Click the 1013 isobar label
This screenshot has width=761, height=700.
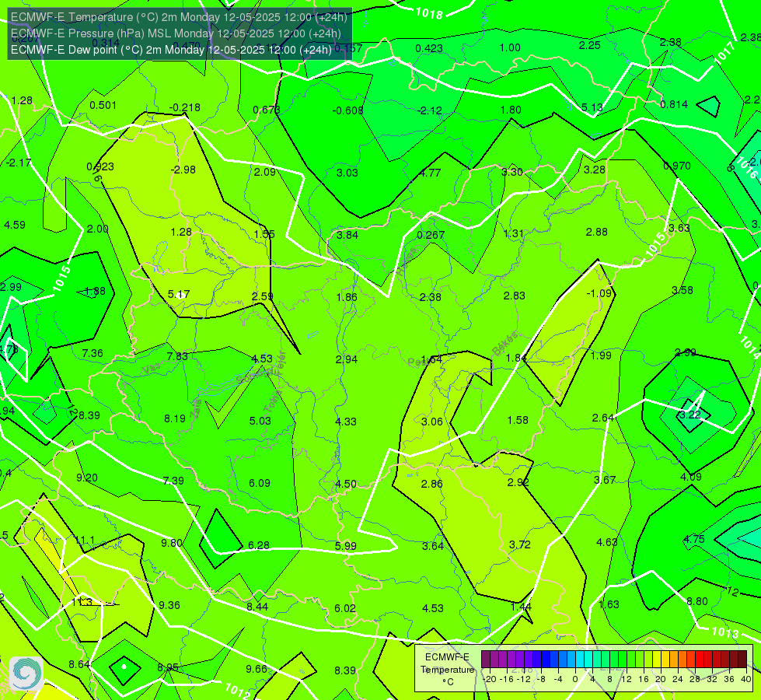coord(724,632)
